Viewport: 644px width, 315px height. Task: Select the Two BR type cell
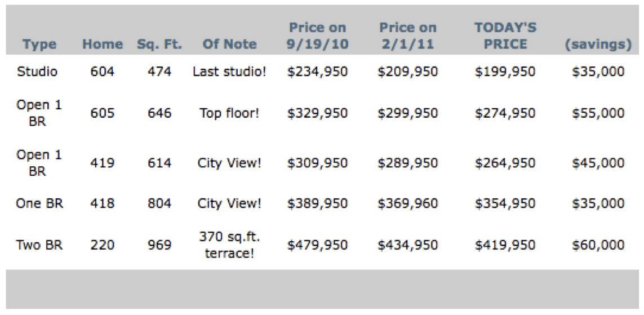[39, 245]
